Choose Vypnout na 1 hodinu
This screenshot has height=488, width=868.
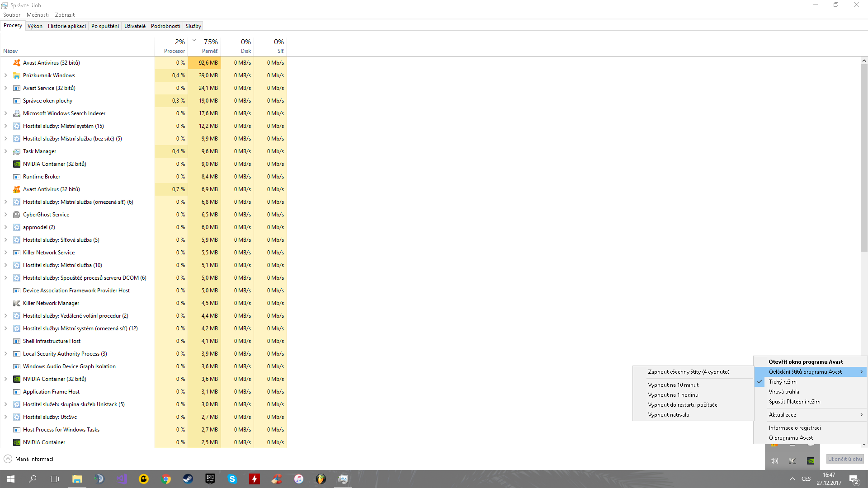pos(693,395)
